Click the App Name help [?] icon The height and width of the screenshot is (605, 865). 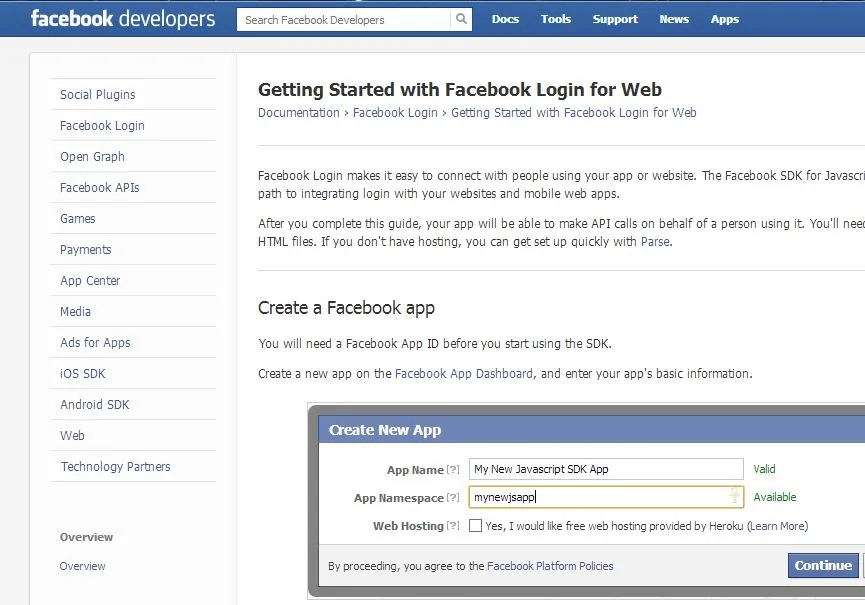click(453, 469)
